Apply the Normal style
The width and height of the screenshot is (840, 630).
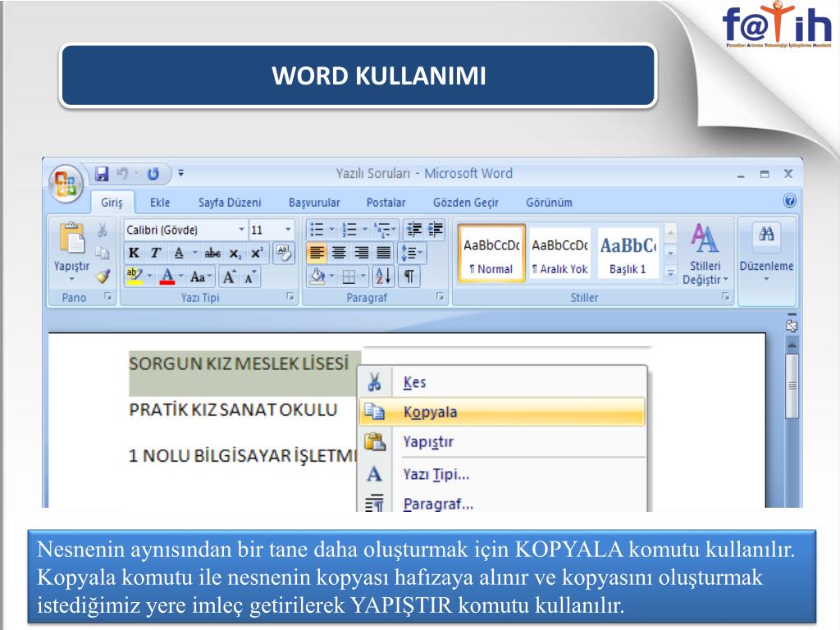tap(491, 253)
